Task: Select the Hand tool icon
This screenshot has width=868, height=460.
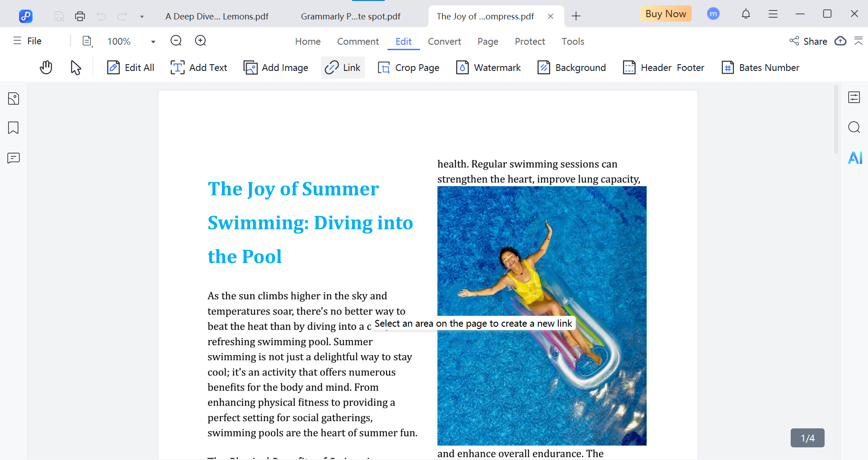Action: tap(46, 68)
